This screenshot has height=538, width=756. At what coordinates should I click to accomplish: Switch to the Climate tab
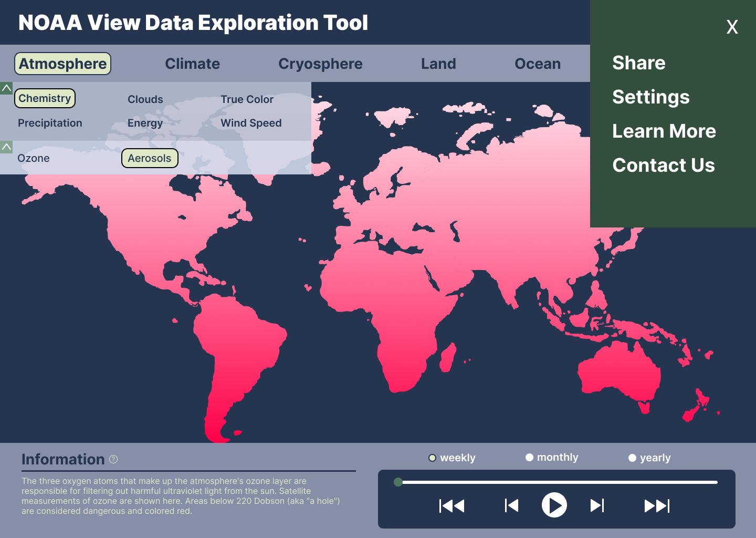(x=193, y=64)
